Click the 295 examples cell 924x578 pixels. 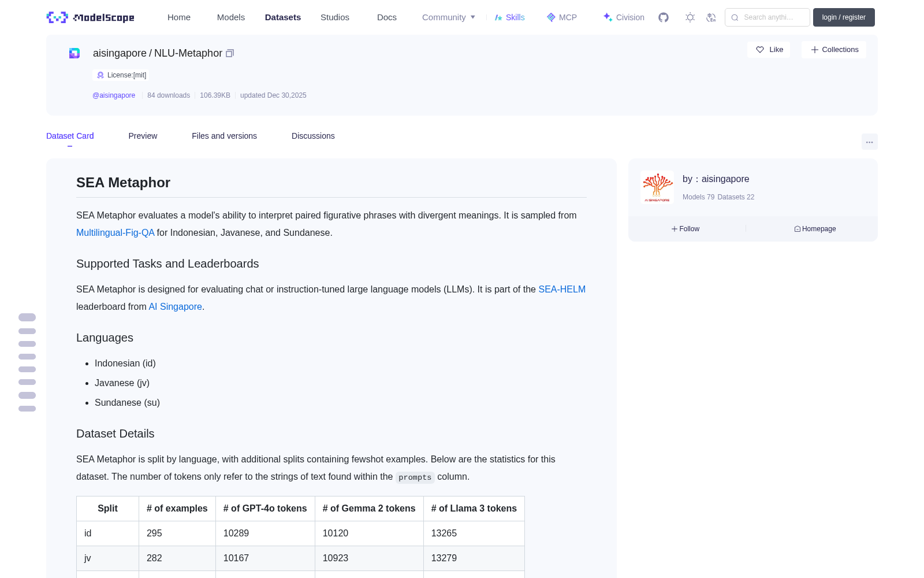coord(177,533)
